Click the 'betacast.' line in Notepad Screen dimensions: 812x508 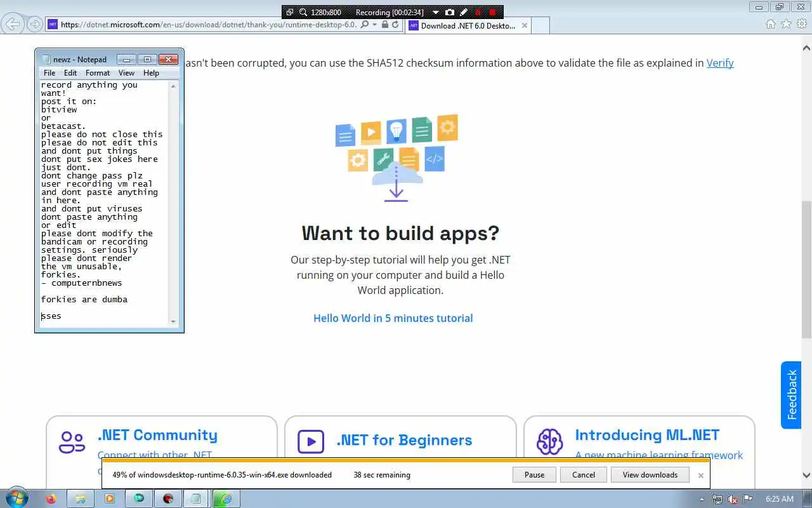(63, 126)
